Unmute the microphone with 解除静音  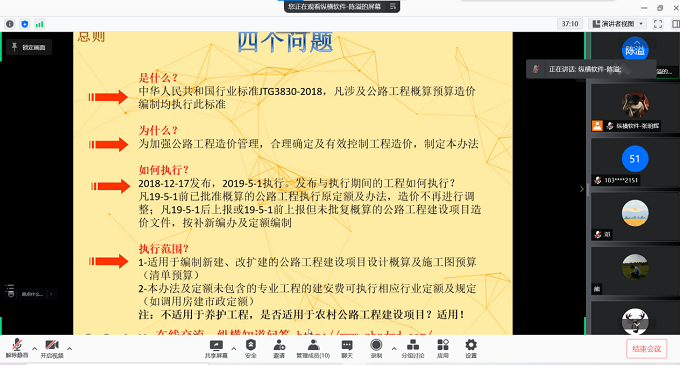tap(16, 349)
